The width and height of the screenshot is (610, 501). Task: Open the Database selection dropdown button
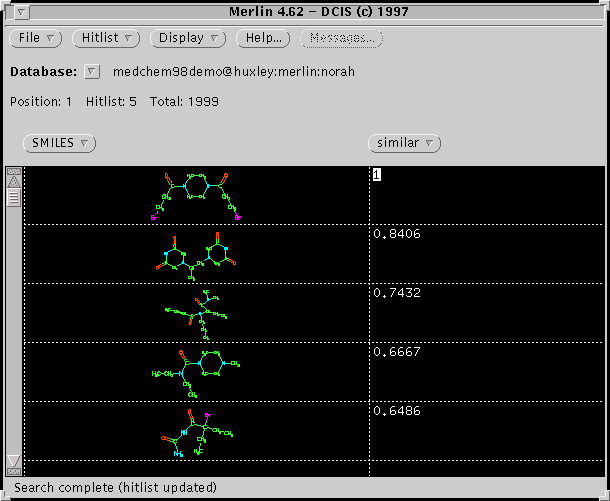pos(92,72)
